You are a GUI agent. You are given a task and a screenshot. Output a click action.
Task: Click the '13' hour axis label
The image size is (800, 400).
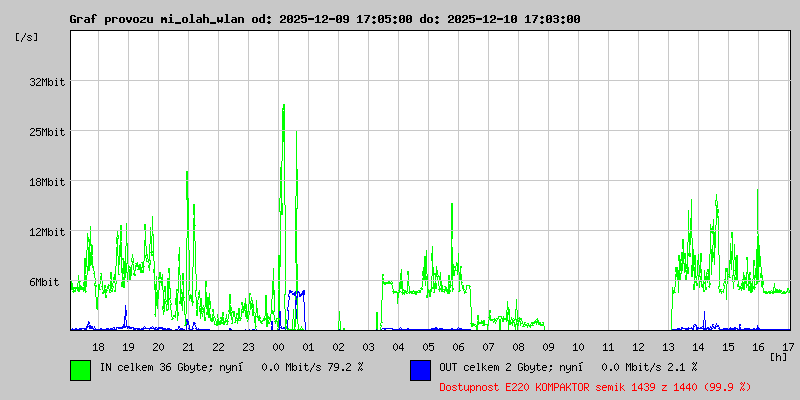[668, 347]
